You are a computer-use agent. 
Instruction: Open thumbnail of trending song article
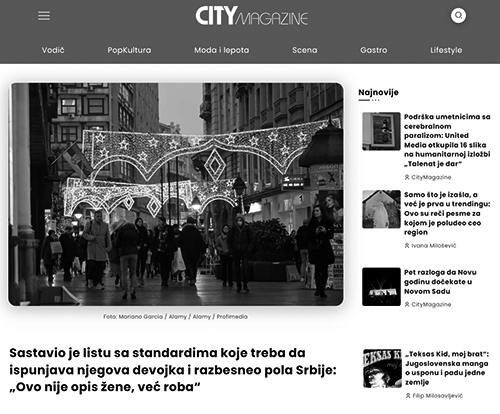pos(381,209)
